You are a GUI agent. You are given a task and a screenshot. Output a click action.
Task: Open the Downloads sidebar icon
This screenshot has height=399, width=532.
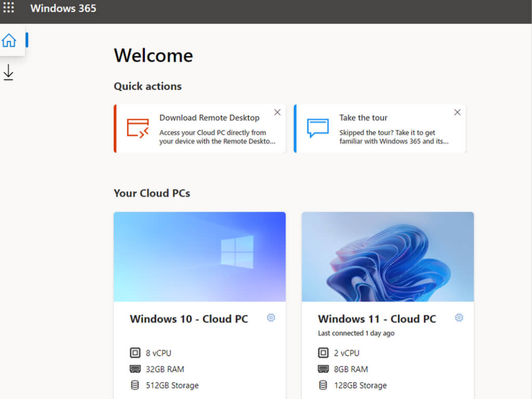click(8, 73)
